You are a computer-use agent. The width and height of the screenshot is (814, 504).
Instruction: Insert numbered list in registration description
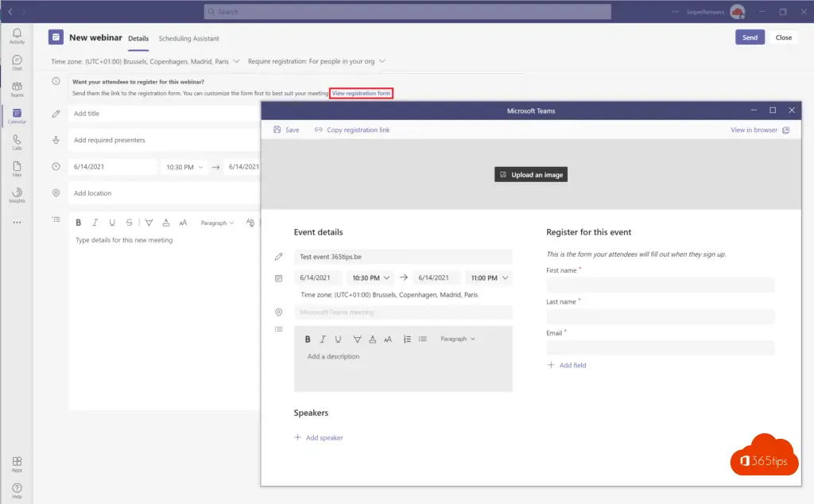click(x=407, y=339)
